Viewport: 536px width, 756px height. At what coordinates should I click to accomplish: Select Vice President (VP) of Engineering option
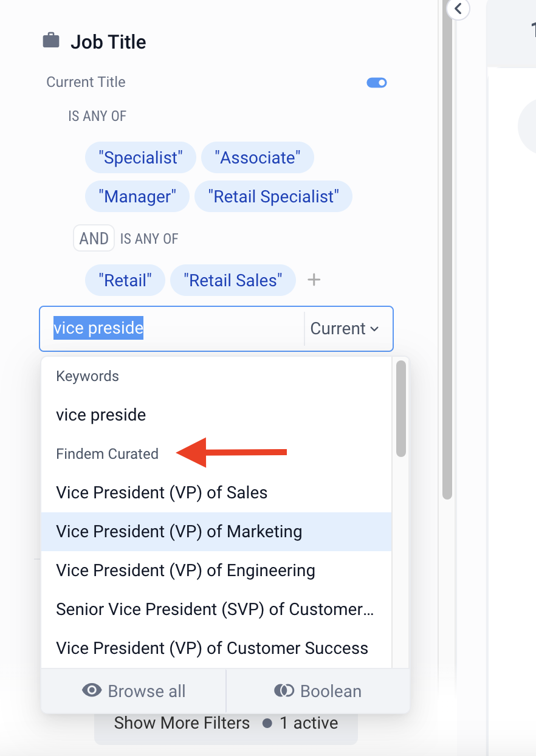[185, 571]
